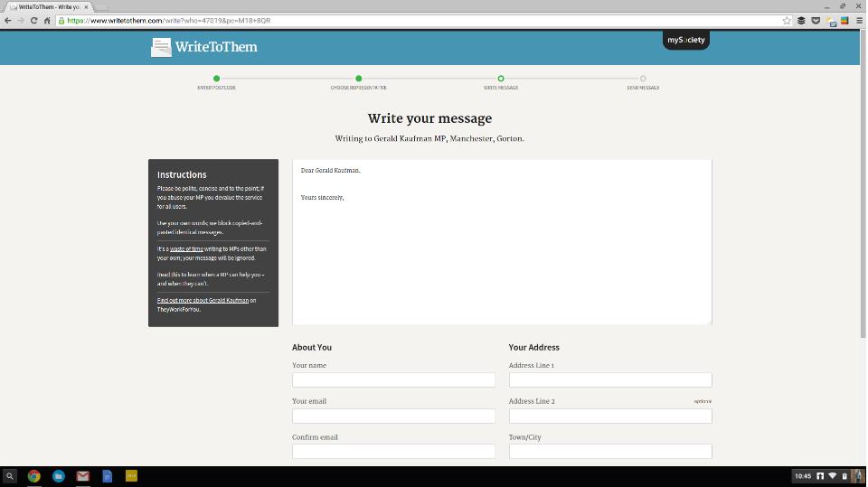
Task: Open Gmail from the taskbar shelf
Action: [82, 475]
